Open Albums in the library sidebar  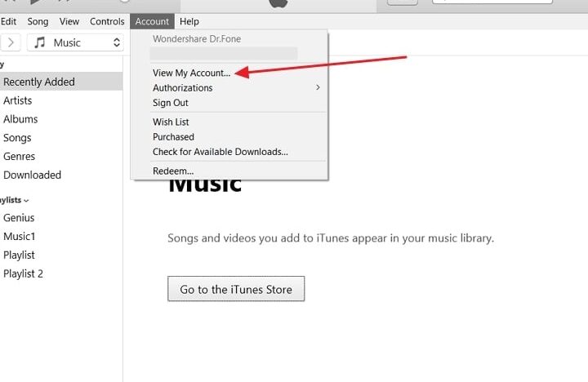click(60, 119)
